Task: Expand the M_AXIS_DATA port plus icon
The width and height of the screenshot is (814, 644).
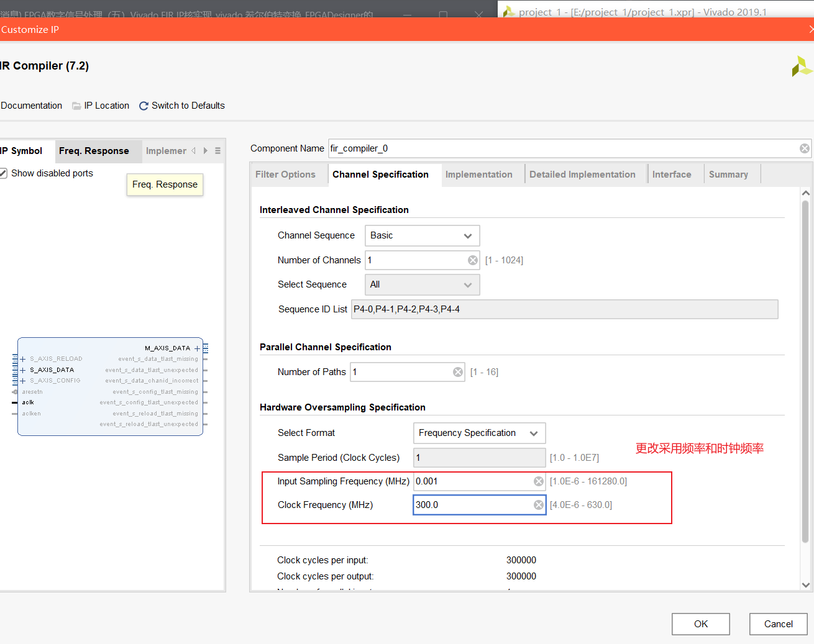Action: coord(197,348)
